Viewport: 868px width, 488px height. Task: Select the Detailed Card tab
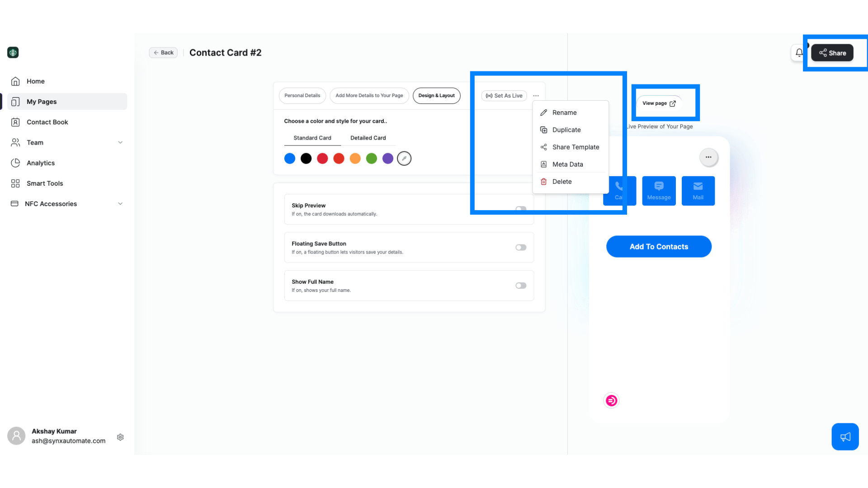coord(368,138)
